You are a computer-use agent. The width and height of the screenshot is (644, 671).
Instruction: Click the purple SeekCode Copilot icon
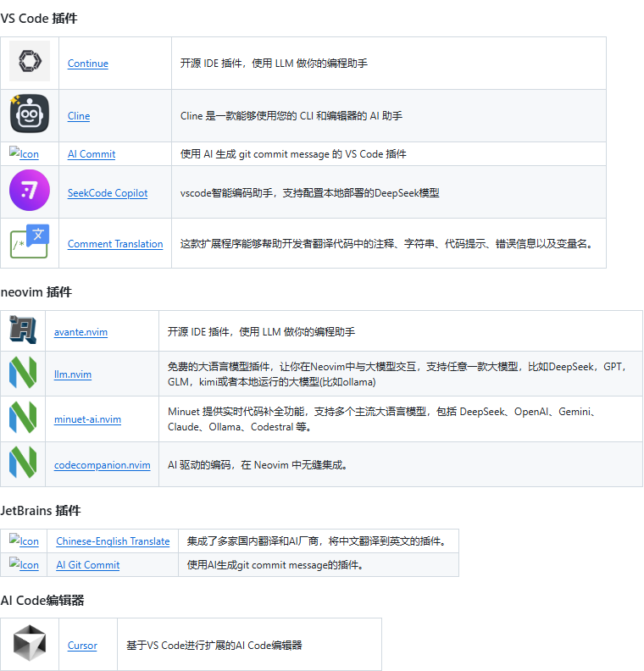coord(30,190)
